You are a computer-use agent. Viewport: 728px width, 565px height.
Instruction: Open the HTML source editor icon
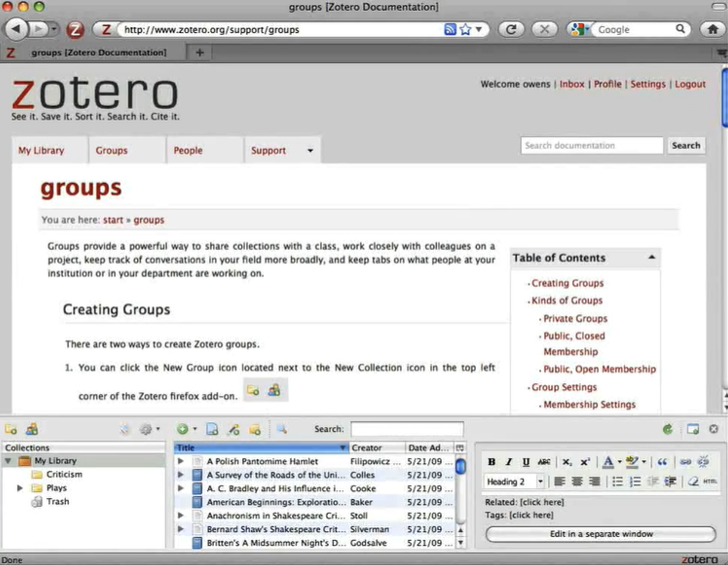pyautogui.click(x=709, y=482)
